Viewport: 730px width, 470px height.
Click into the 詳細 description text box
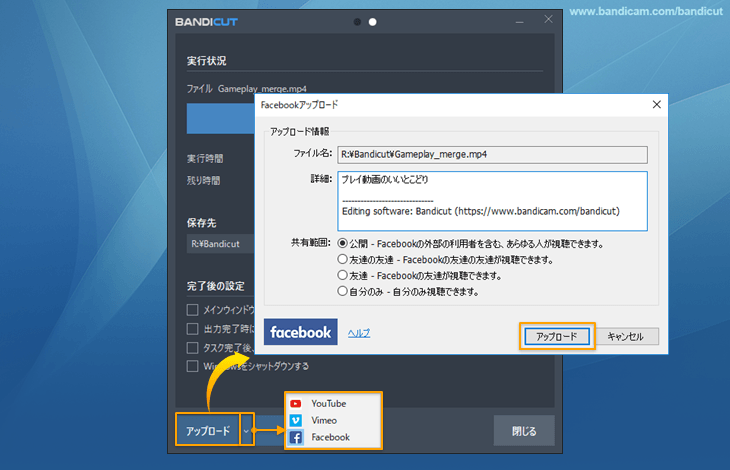coord(493,201)
